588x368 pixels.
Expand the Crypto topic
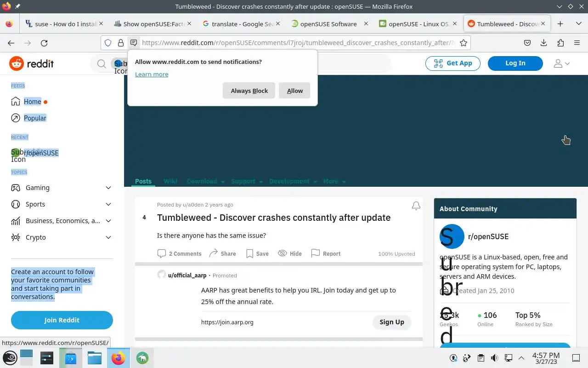click(108, 237)
